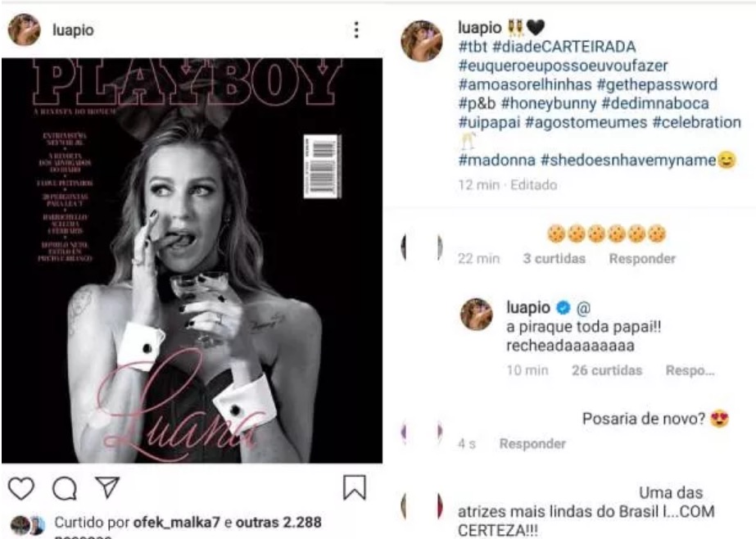The height and width of the screenshot is (539, 756).
Task: Open the ofek_malka7 profile link
Action: tap(176, 522)
